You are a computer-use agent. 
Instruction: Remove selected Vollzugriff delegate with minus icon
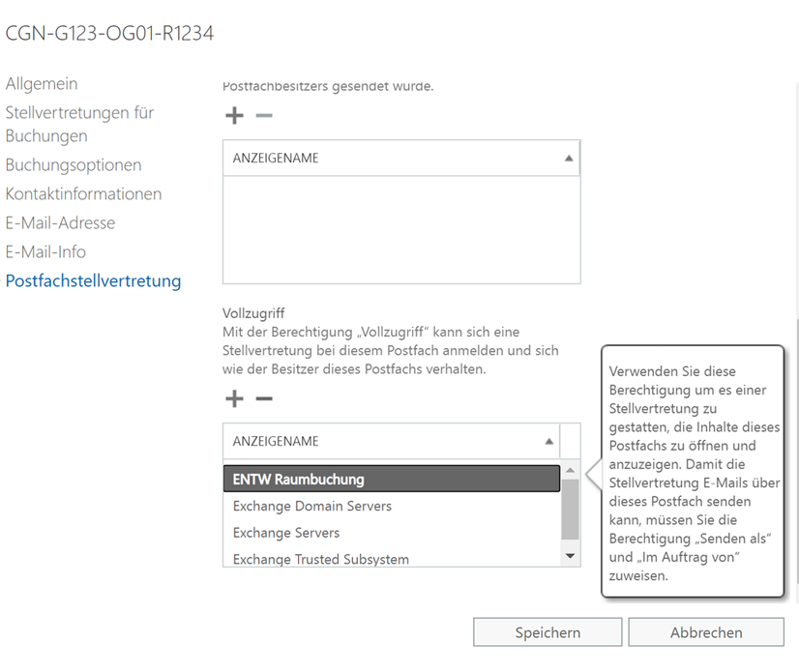264,398
